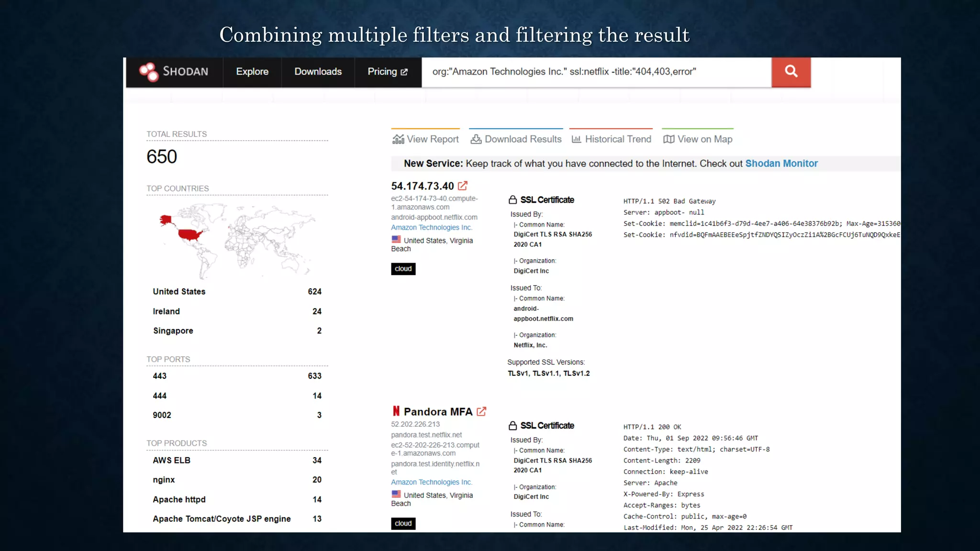This screenshot has width=980, height=551.
Task: Click the View Report chart icon
Action: pos(398,139)
